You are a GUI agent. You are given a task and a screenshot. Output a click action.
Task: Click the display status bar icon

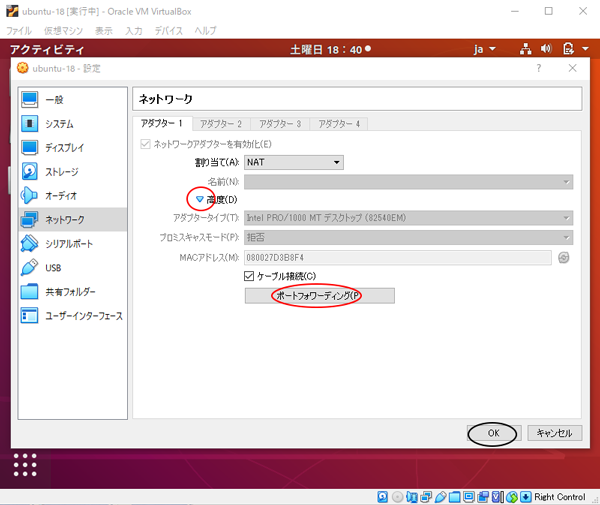tap(469, 497)
